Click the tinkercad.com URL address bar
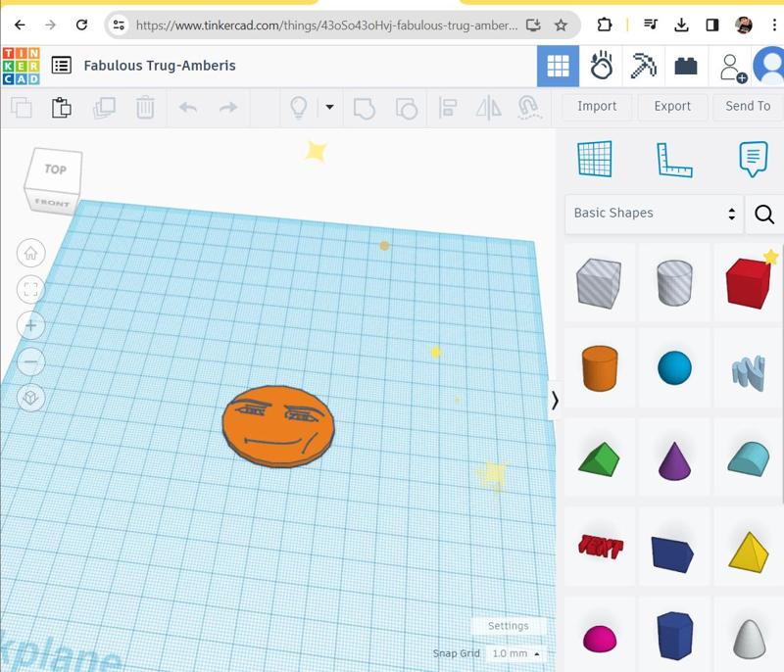Image resolution: width=784 pixels, height=672 pixels. point(326,25)
